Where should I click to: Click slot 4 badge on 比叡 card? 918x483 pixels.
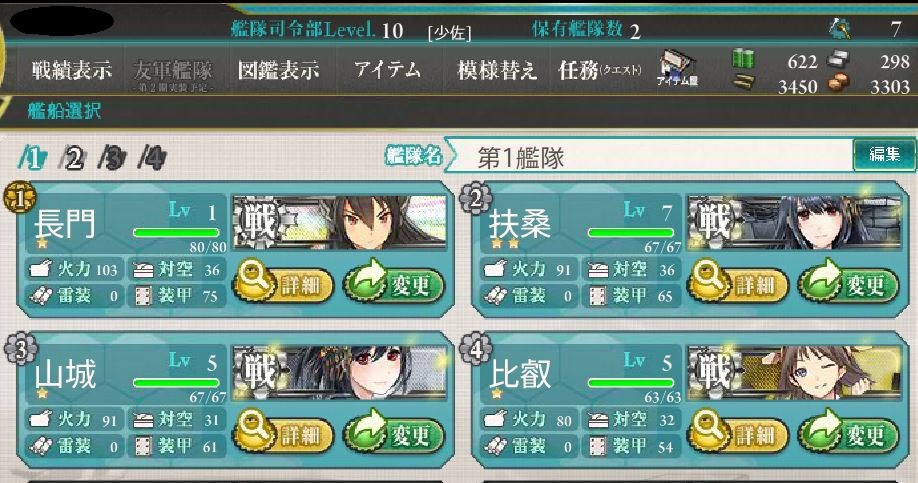tap(475, 349)
